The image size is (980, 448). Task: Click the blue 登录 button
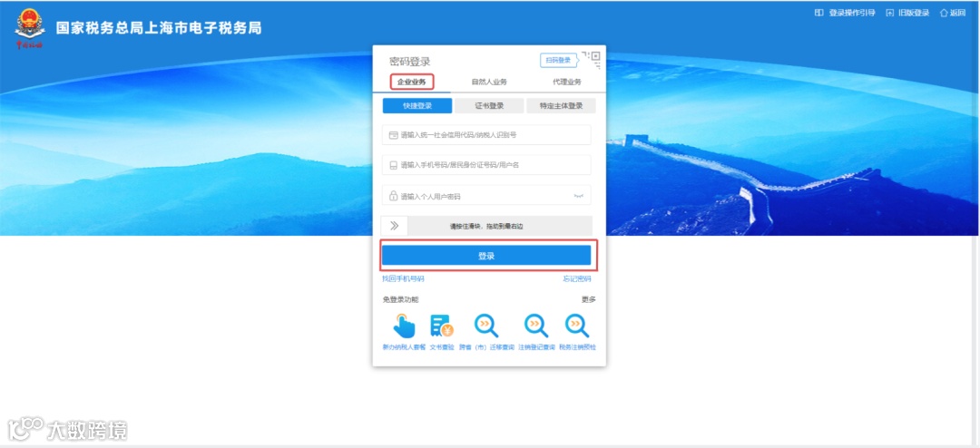(486, 256)
